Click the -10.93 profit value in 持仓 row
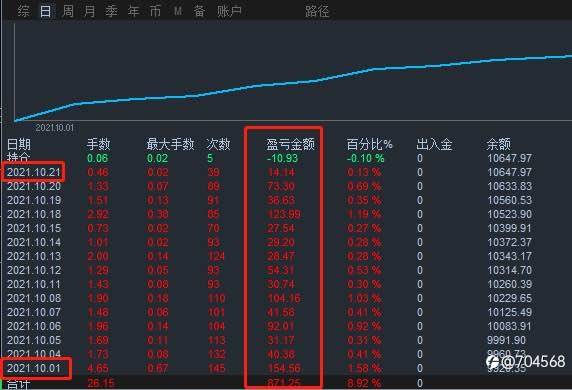The image size is (572, 390). point(282,158)
